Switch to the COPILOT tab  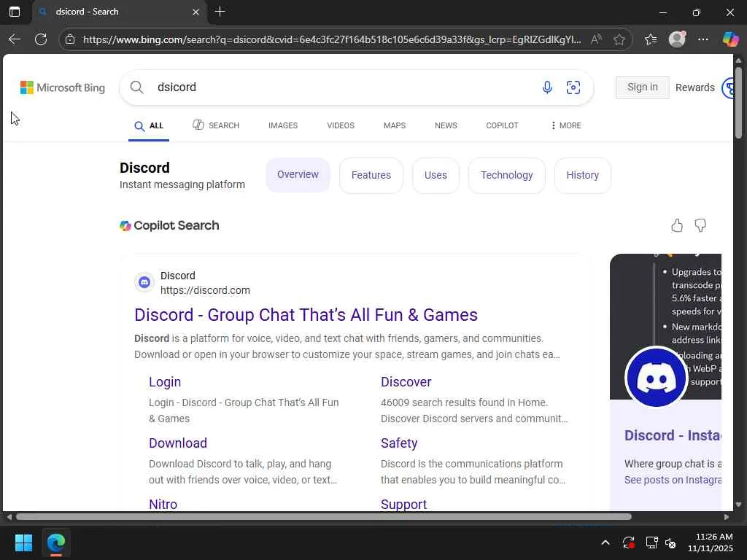pyautogui.click(x=502, y=125)
